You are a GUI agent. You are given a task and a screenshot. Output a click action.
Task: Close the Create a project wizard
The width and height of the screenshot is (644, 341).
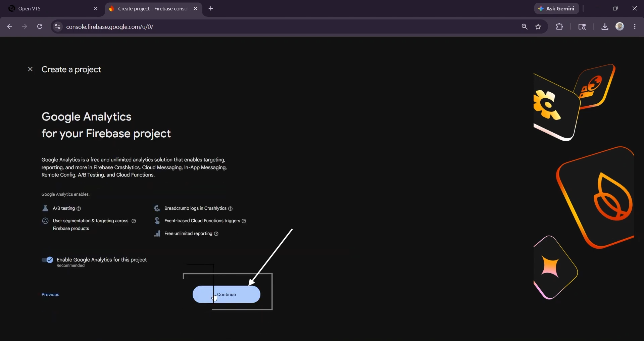(30, 69)
